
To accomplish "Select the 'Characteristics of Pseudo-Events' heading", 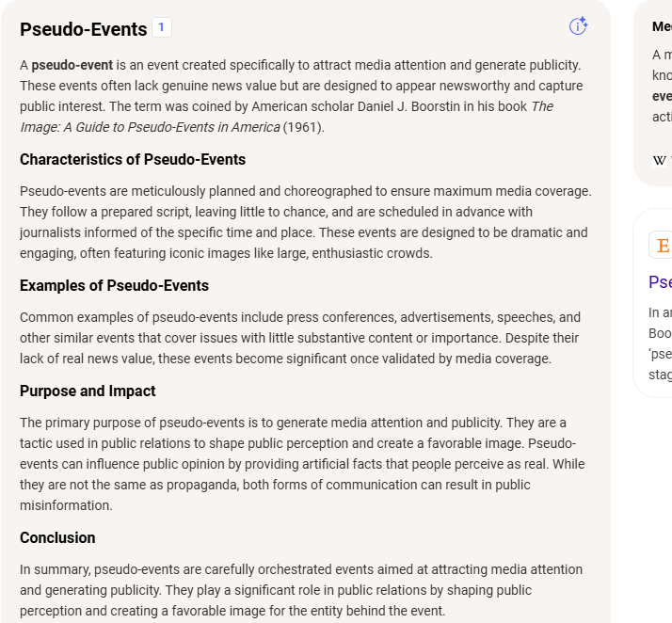I will pyautogui.click(x=133, y=159).
